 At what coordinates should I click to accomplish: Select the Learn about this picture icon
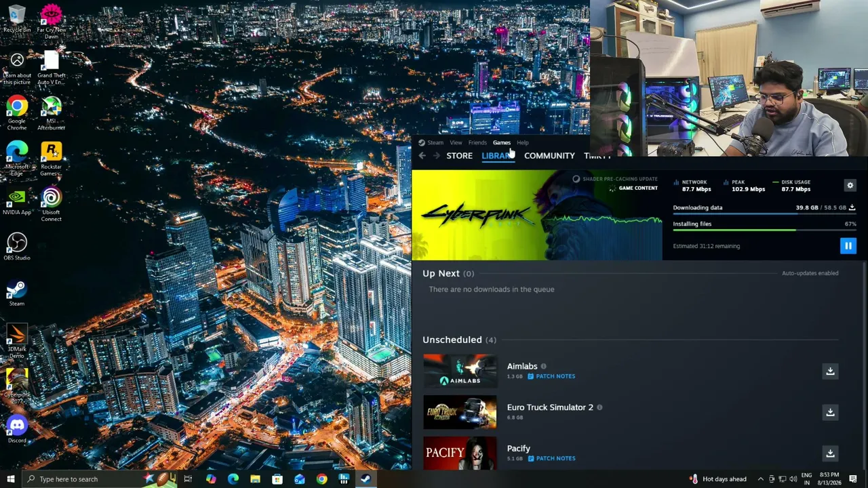coord(17,68)
